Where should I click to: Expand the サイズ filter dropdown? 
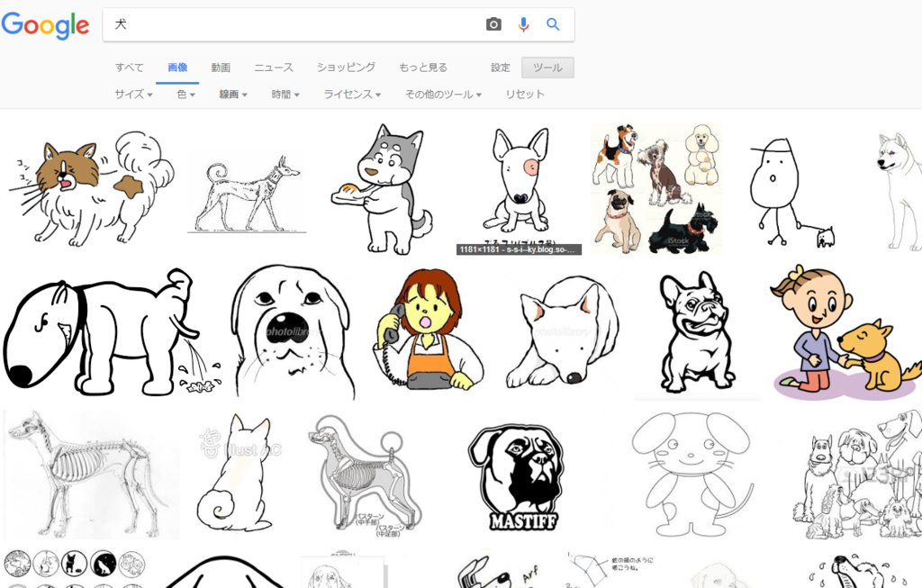pyautogui.click(x=133, y=94)
